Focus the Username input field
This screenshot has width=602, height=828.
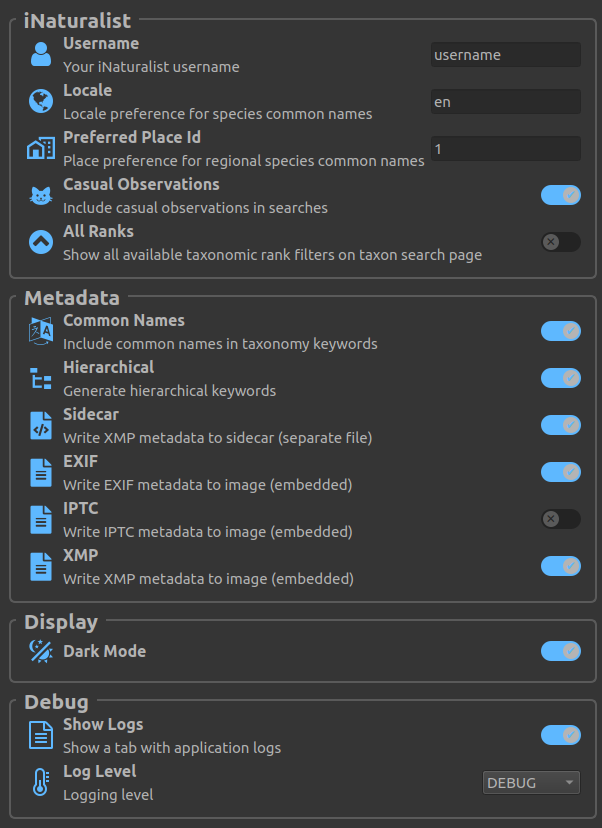click(x=506, y=55)
